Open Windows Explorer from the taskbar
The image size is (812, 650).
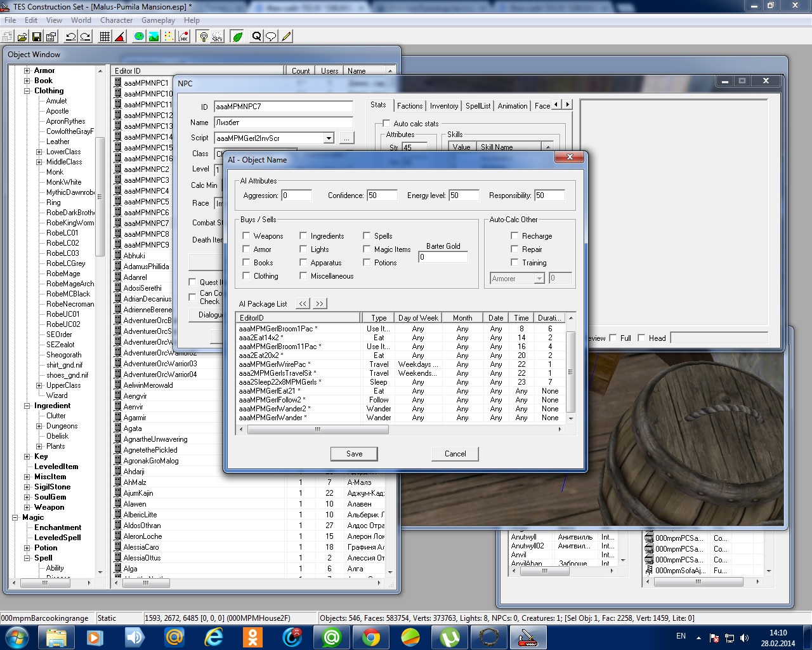click(56, 637)
